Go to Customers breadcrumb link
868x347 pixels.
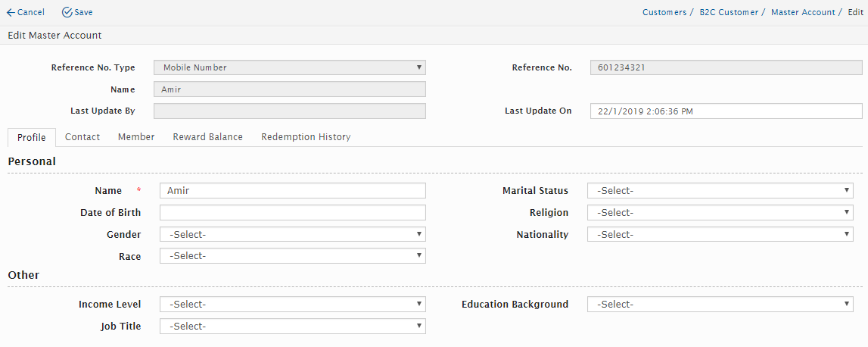[664, 13]
